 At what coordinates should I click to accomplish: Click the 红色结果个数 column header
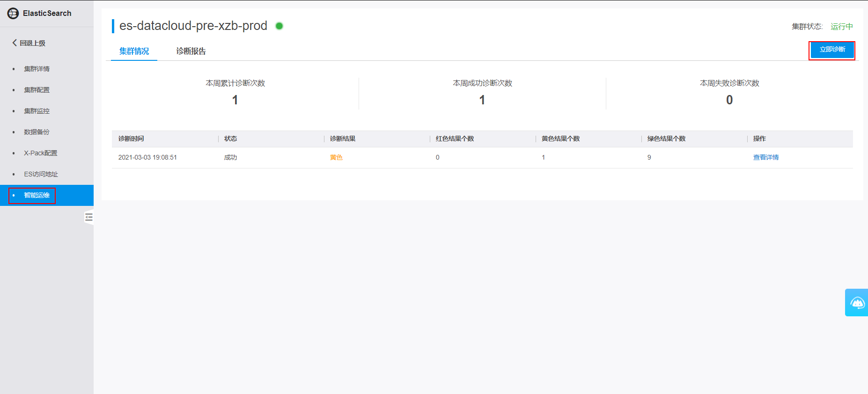(455, 139)
